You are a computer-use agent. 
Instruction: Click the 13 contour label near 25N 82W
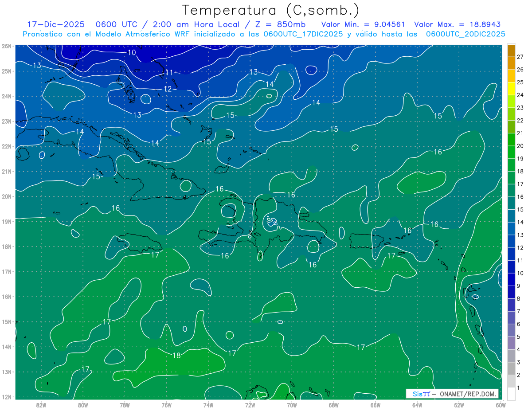[37, 65]
